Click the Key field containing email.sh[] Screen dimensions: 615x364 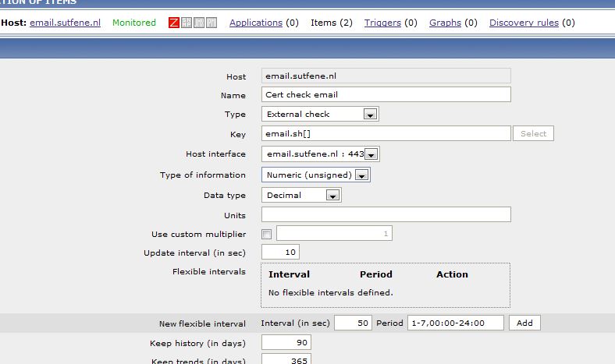386,133
